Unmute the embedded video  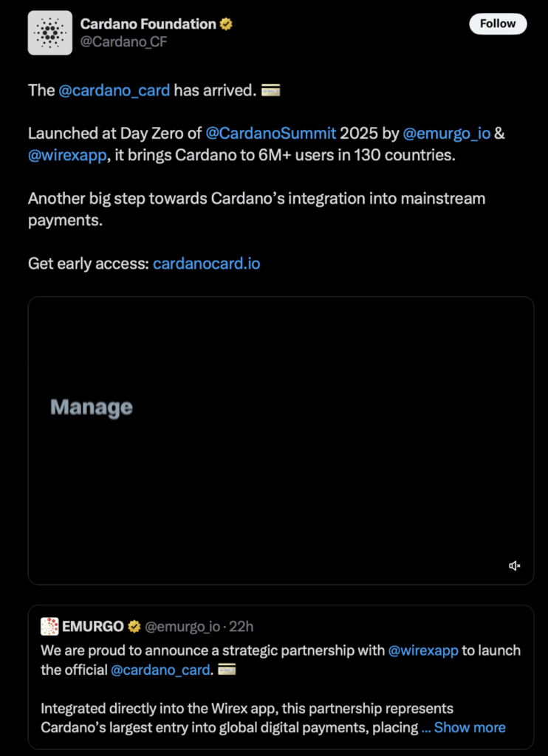515,566
